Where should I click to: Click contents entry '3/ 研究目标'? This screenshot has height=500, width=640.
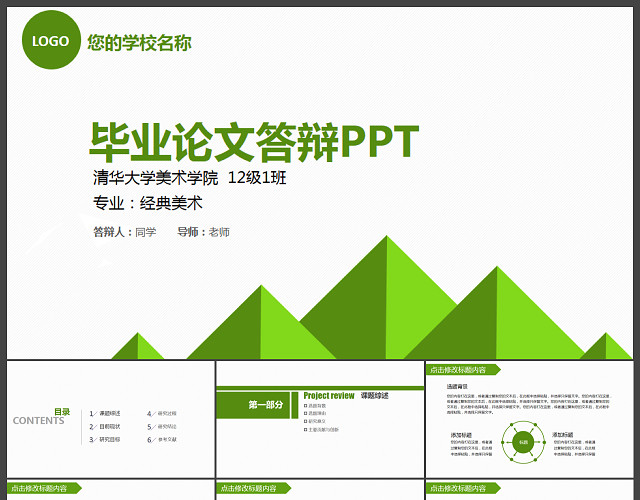coord(105,440)
